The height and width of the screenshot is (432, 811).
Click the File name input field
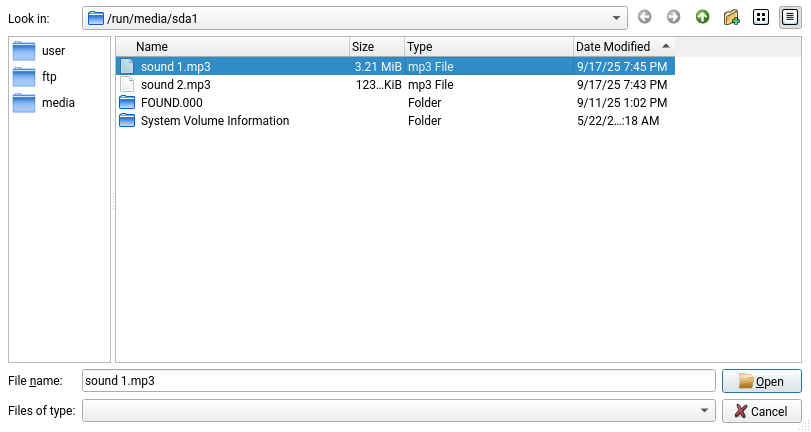coord(398,381)
